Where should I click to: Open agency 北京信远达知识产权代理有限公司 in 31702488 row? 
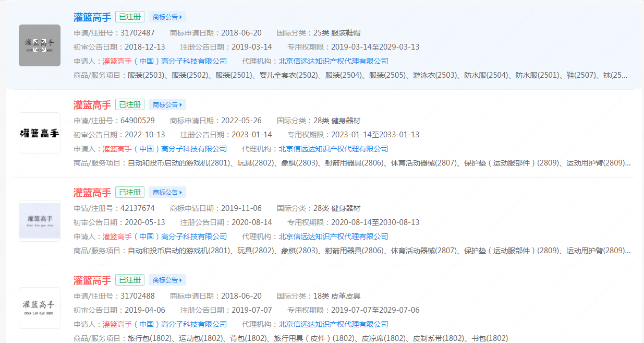coord(334,324)
